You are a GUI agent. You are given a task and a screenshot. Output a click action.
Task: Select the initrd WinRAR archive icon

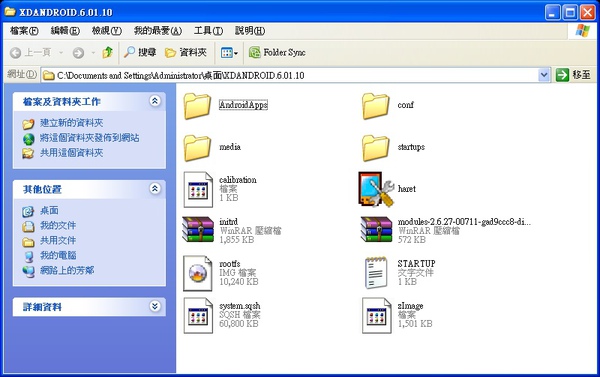click(x=198, y=230)
